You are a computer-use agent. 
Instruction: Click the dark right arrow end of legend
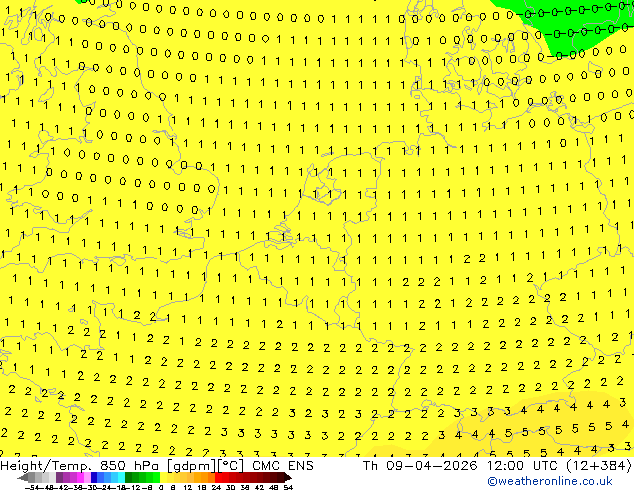pyautogui.click(x=288, y=478)
